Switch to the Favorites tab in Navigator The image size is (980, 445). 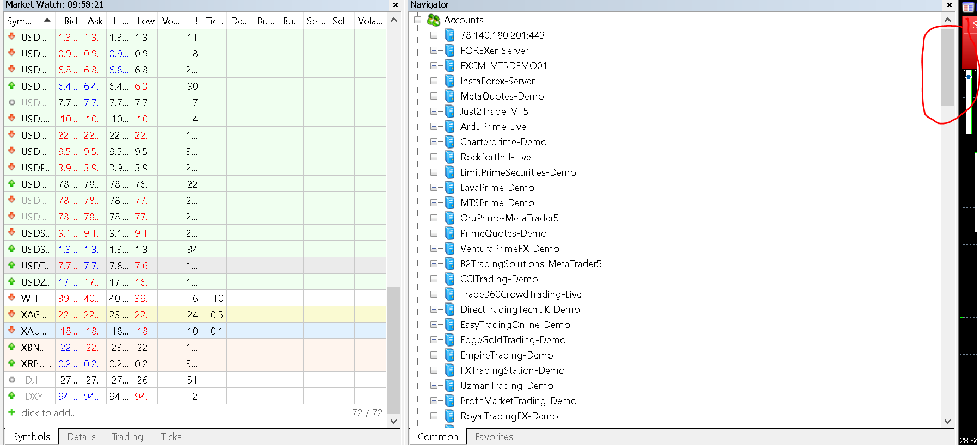494,437
